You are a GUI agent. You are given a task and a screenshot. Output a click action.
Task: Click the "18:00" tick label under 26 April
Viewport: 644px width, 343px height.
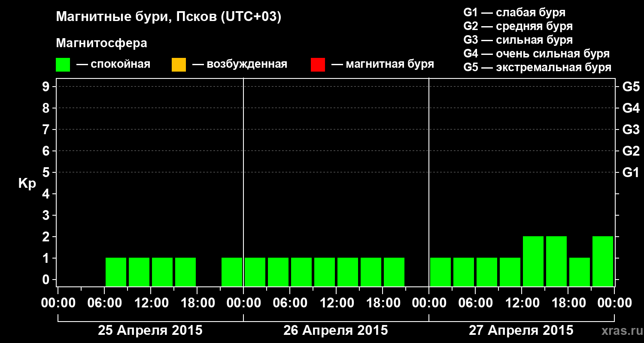pos(383,303)
